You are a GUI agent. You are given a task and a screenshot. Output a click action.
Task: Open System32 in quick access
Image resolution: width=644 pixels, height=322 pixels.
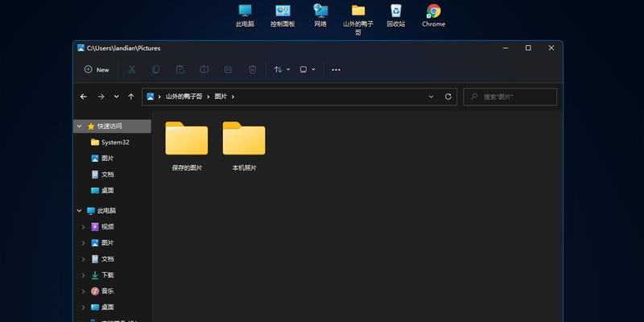110,142
